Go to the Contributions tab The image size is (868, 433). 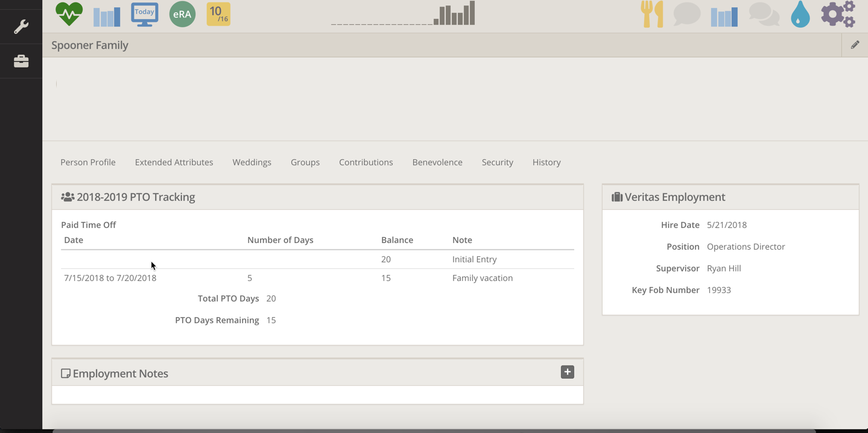pos(366,162)
